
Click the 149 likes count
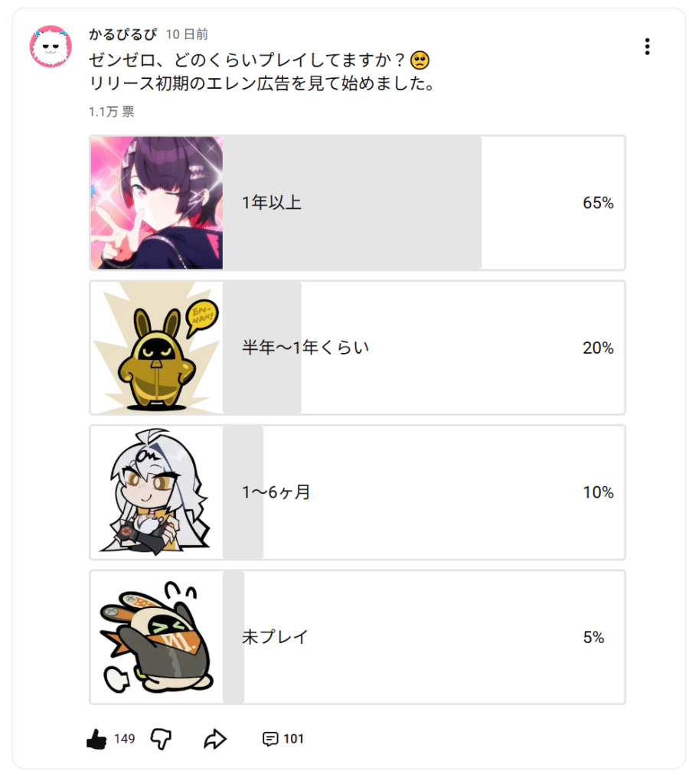pyautogui.click(x=124, y=739)
